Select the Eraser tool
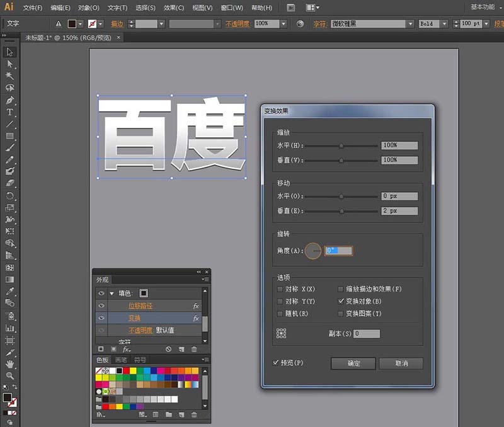 pos(9,183)
